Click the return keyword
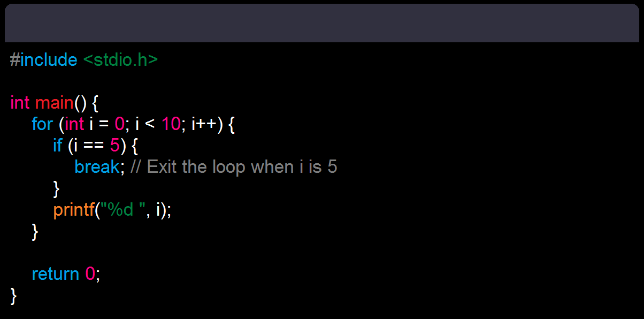644x319 pixels. [x=55, y=274]
